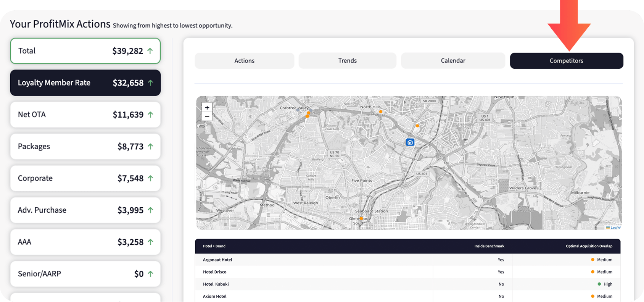
Task: Select the Hotel Kabuki table row
Action: [x=407, y=284]
